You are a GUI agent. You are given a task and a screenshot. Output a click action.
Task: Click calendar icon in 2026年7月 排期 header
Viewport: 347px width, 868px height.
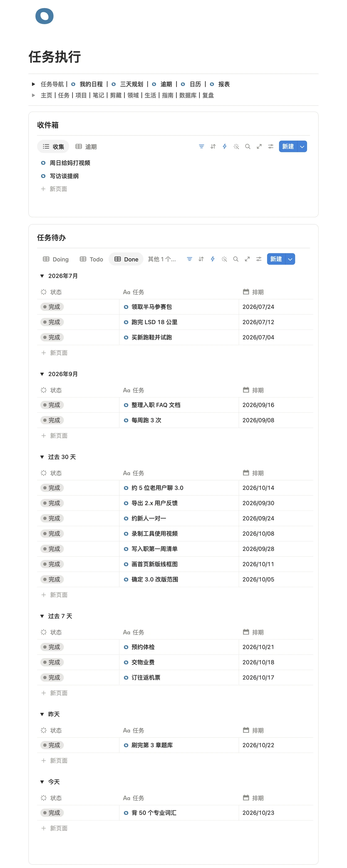246,291
